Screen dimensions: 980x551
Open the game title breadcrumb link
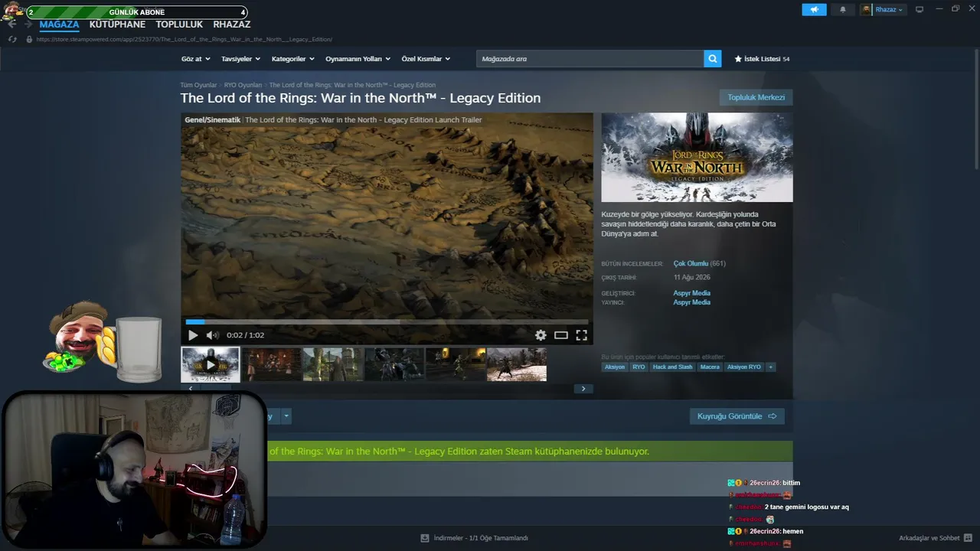pos(352,85)
